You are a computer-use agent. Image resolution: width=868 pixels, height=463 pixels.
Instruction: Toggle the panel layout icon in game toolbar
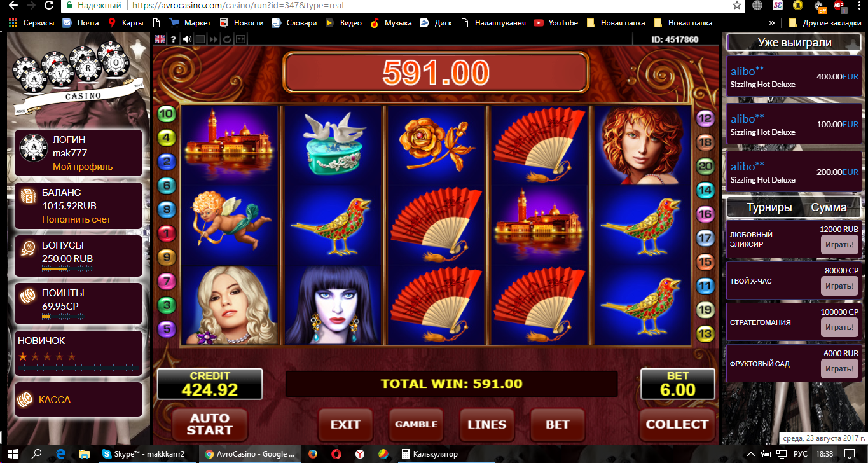coord(240,39)
